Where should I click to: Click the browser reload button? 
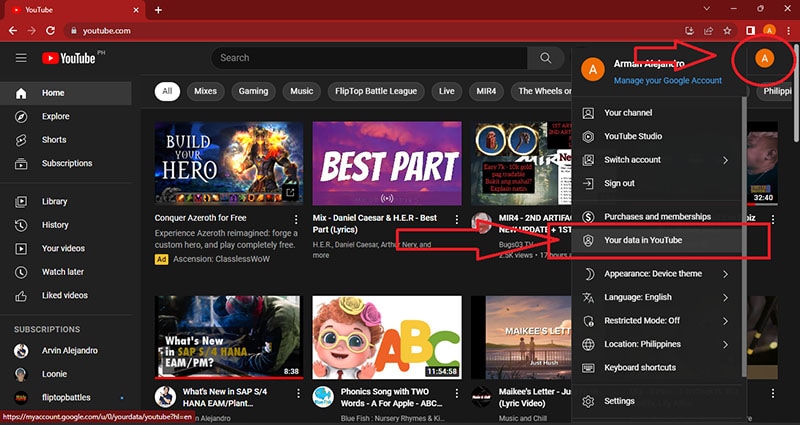(50, 31)
